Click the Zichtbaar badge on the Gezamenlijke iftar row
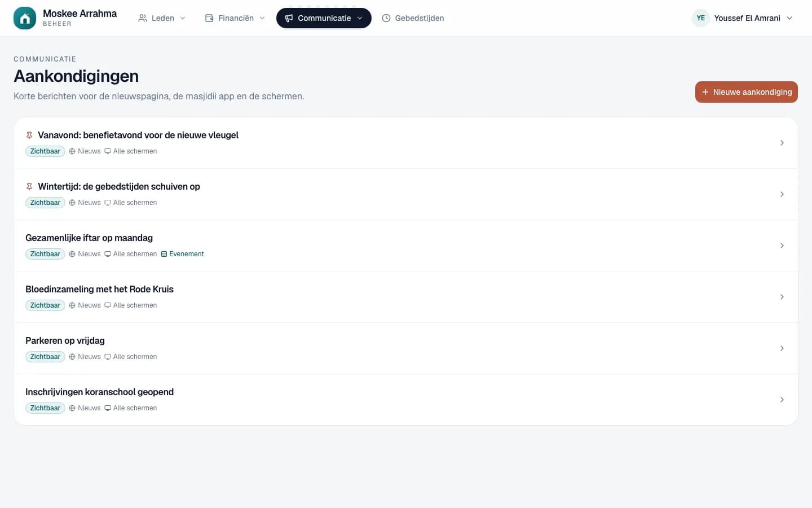Image resolution: width=812 pixels, height=508 pixels. (x=45, y=254)
